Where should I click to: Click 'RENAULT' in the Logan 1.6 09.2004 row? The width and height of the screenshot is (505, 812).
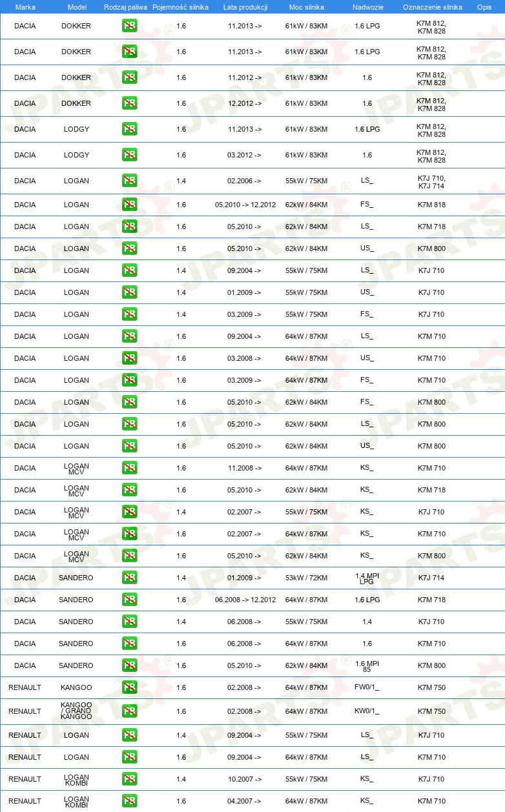[25, 757]
